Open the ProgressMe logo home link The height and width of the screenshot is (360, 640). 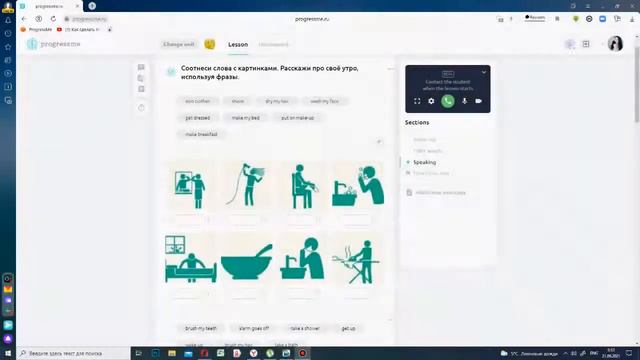tap(53, 44)
